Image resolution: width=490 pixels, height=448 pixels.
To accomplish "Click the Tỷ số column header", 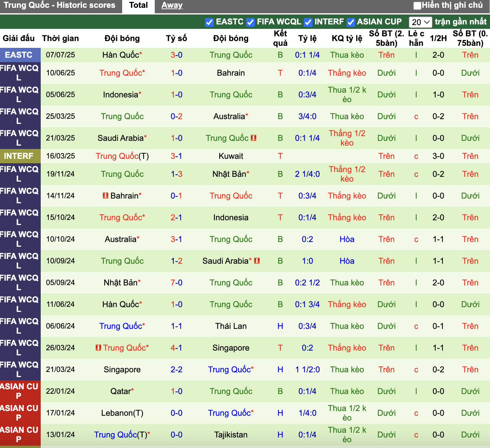I will 176,38.
